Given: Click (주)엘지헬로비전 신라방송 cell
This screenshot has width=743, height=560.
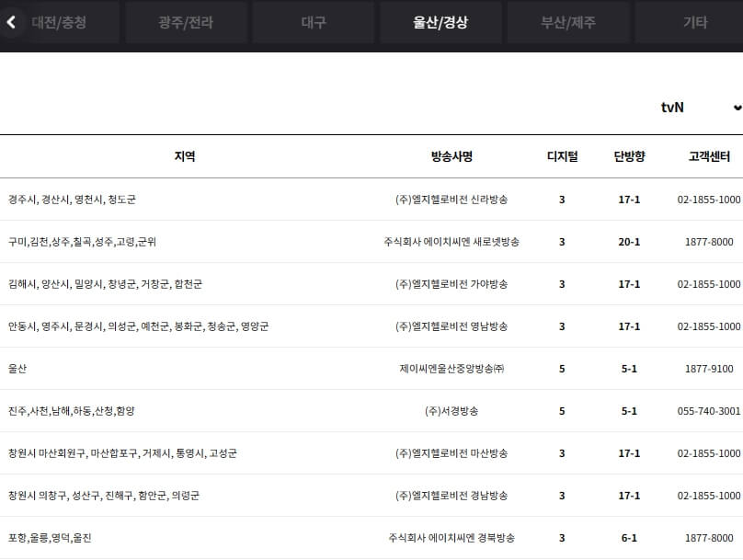Looking at the screenshot, I should click(x=452, y=200).
